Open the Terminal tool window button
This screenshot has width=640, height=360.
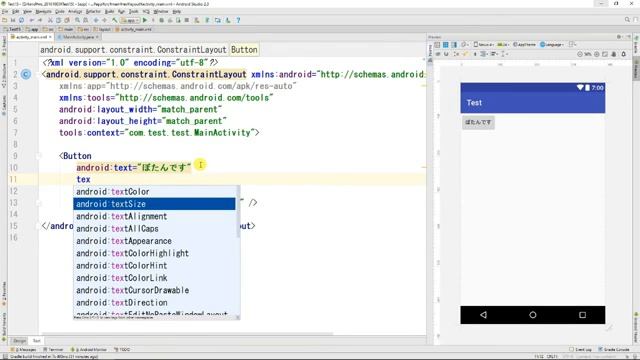coord(53,349)
